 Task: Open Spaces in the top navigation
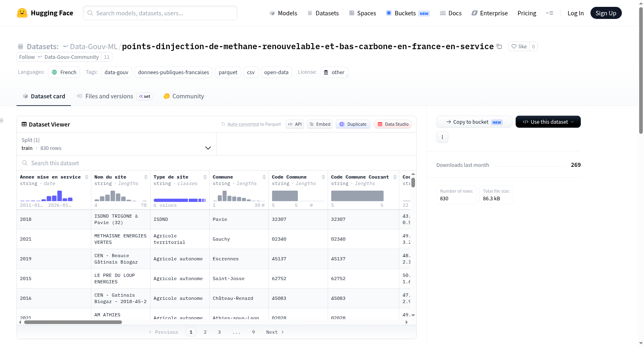[363, 13]
